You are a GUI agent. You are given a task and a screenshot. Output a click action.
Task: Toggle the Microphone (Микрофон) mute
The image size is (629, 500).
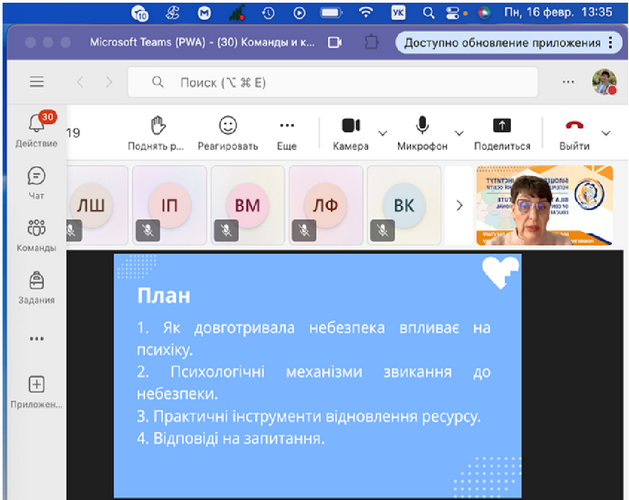[x=423, y=125]
